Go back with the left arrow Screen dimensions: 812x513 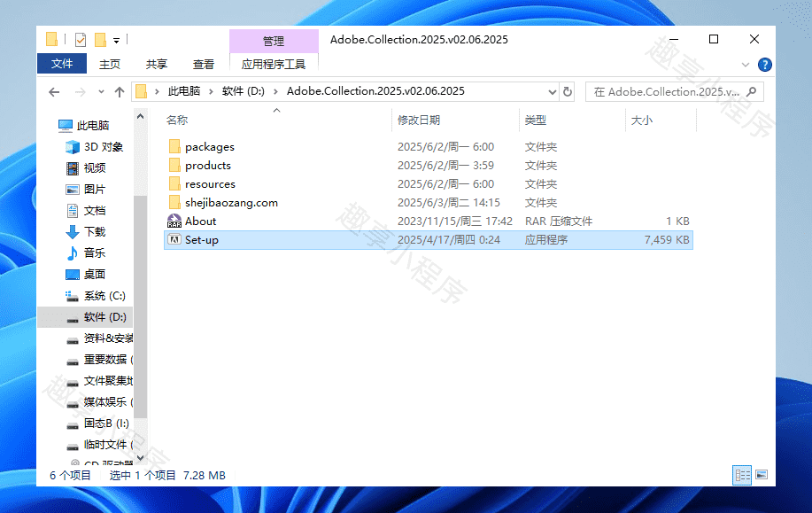(x=54, y=92)
